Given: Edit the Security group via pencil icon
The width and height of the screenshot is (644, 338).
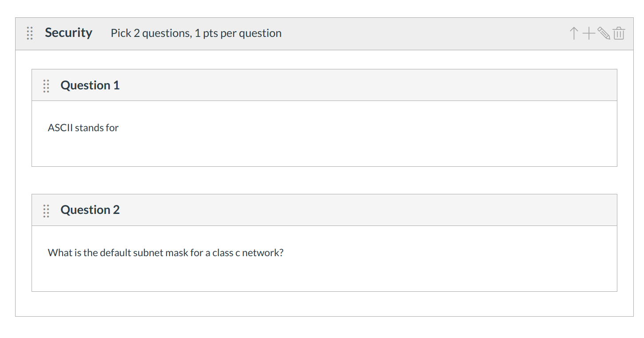Looking at the screenshot, I should click(x=604, y=33).
